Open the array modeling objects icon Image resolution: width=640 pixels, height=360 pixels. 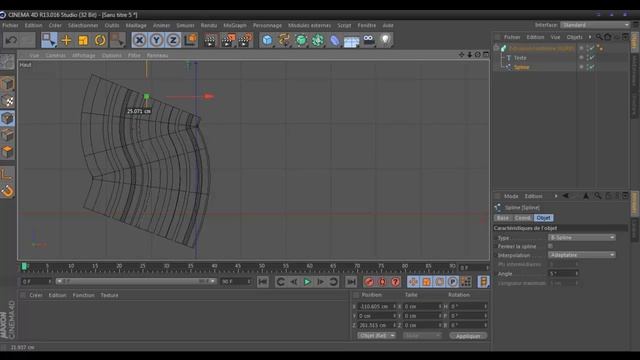[318, 40]
